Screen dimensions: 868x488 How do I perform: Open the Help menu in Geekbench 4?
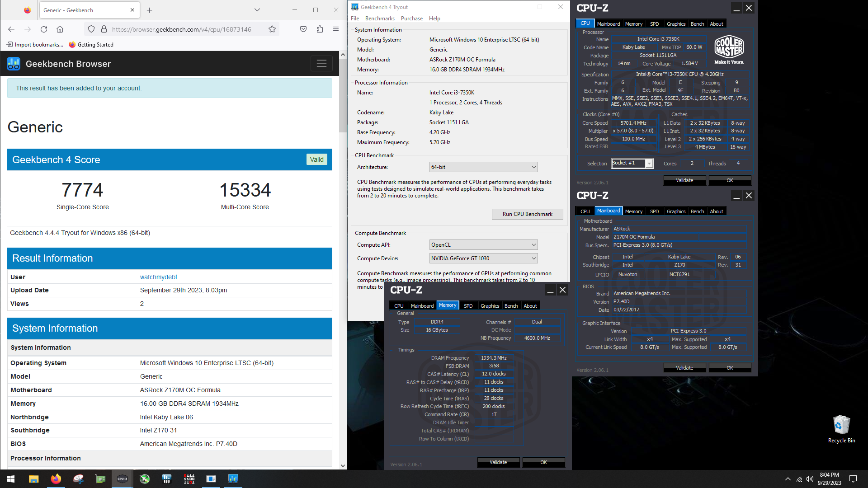[x=434, y=19]
